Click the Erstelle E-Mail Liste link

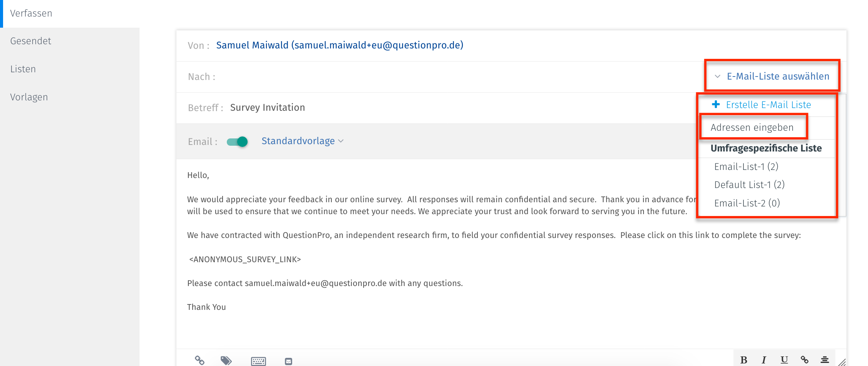point(768,105)
